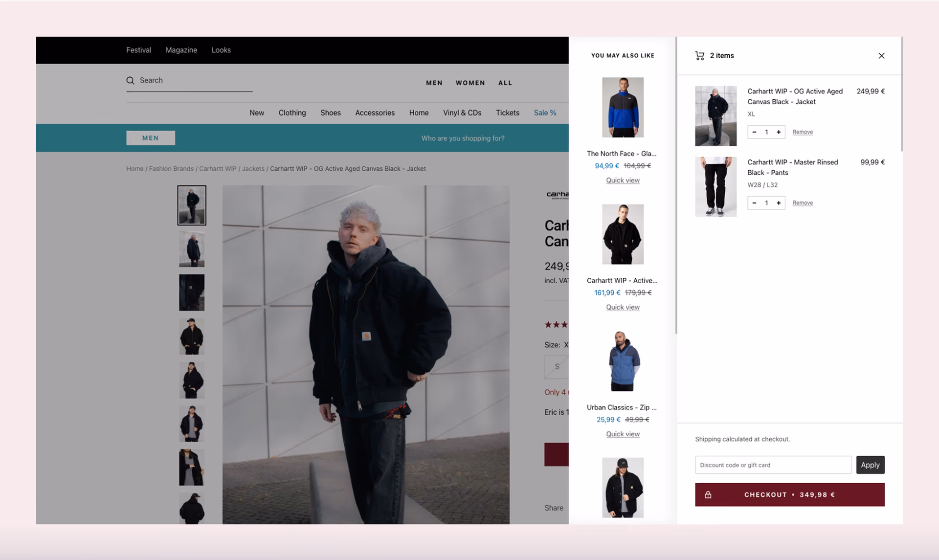Click the Checkout 349,98 € button
This screenshot has width=939, height=560.
[x=789, y=495]
